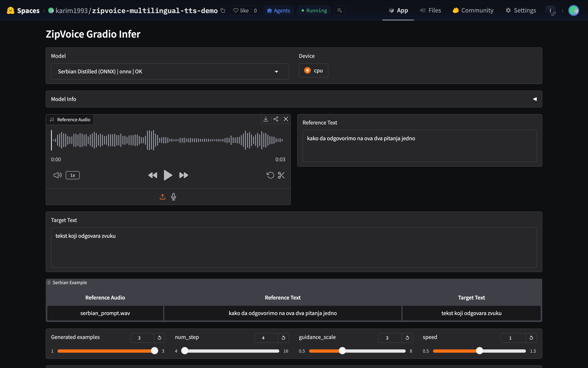Download the reference audio file
588x368 pixels.
pyautogui.click(x=266, y=119)
